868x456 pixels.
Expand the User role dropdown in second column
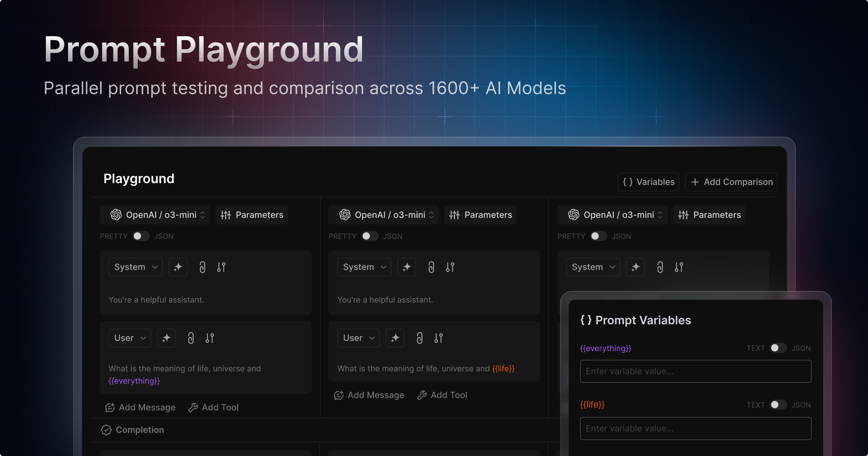click(x=358, y=338)
